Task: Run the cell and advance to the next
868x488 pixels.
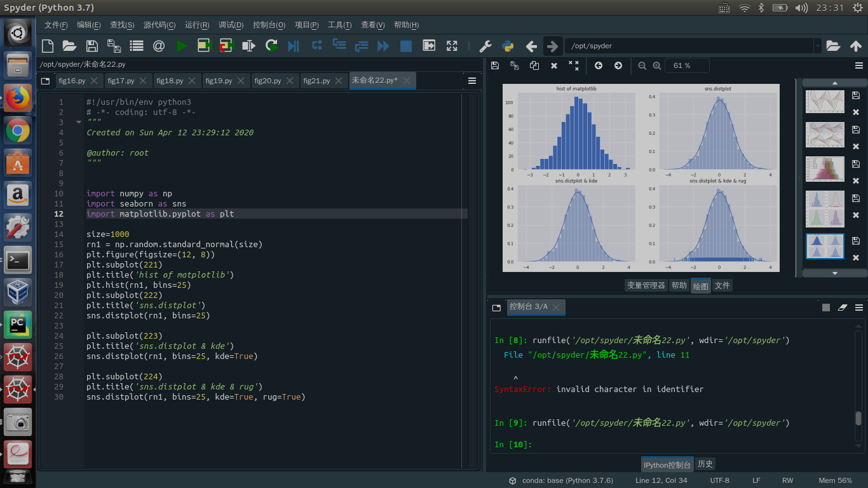Action: coord(227,46)
